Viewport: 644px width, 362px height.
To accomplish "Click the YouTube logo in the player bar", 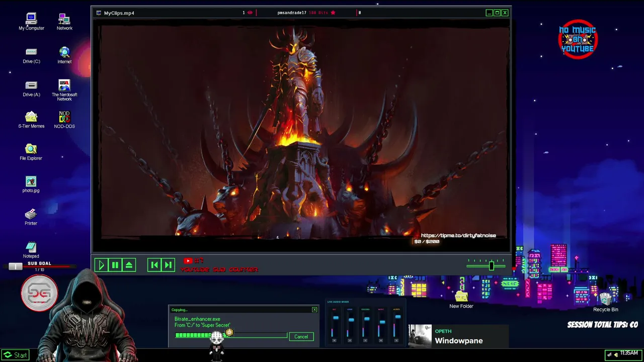I will click(x=188, y=261).
